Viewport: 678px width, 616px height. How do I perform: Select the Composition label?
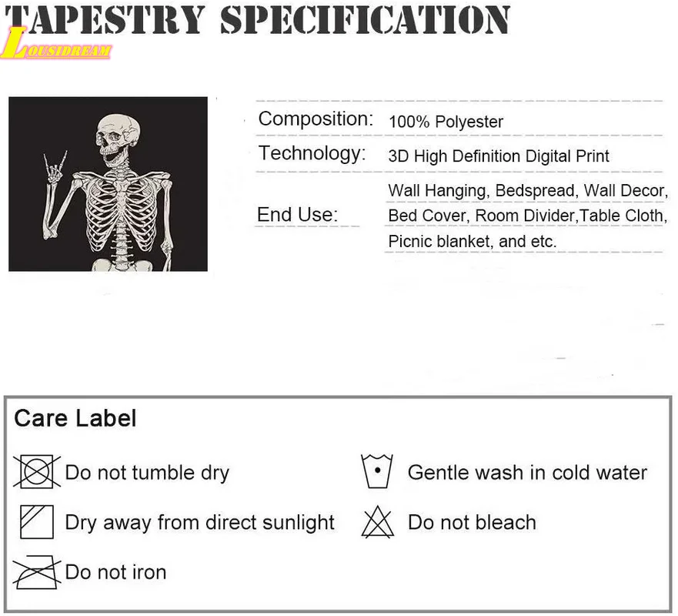click(316, 119)
